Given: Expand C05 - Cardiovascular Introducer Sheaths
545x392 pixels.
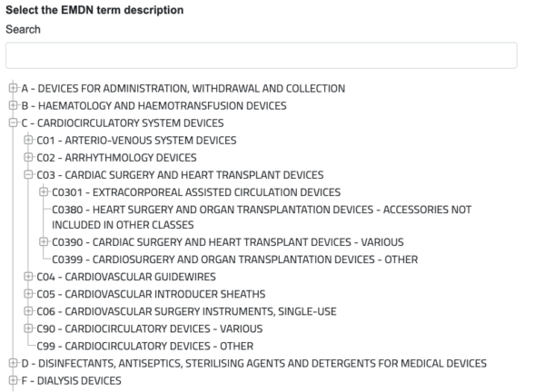Looking at the screenshot, I should (x=29, y=294).
